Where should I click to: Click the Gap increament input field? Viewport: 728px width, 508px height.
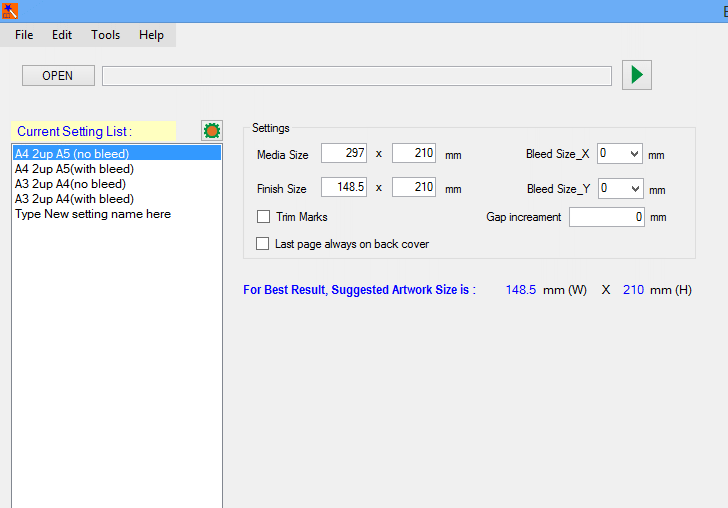click(x=606, y=217)
